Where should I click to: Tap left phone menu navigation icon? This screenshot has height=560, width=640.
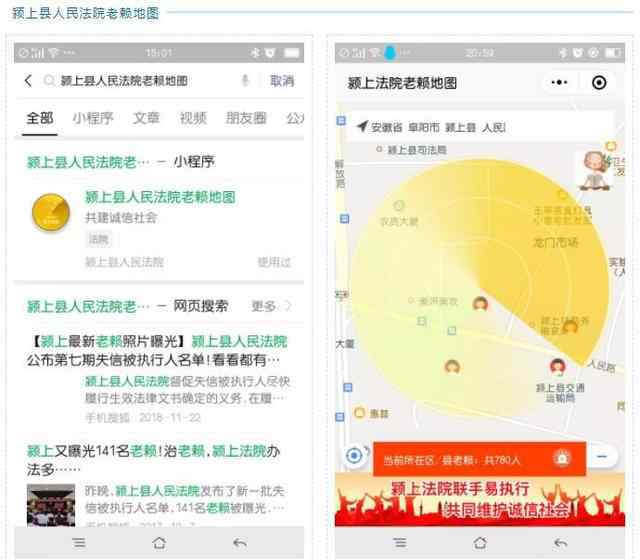coord(79,543)
